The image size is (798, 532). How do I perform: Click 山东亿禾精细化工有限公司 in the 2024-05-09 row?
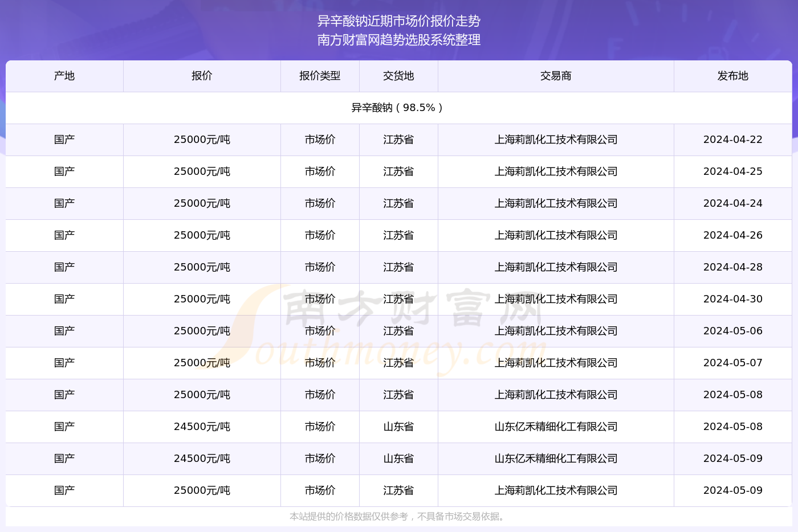(556, 459)
